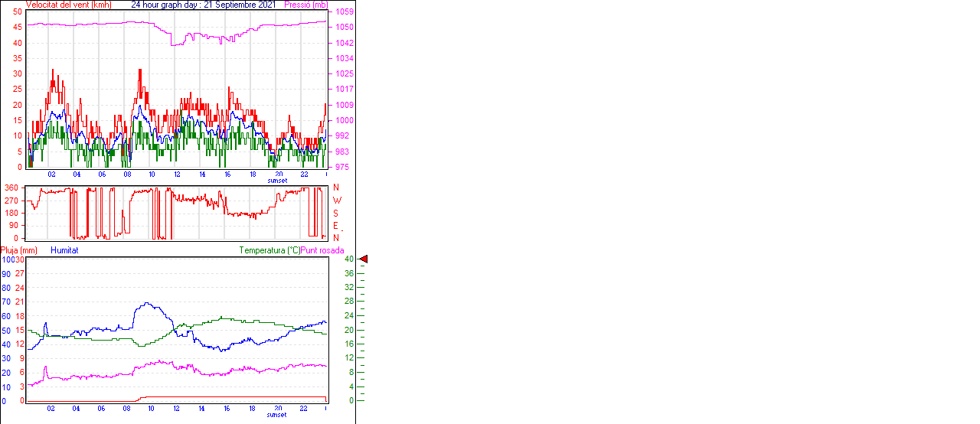The width and height of the screenshot is (980, 424).
Task: Click the 975 value on pressure axis
Action: click(341, 167)
